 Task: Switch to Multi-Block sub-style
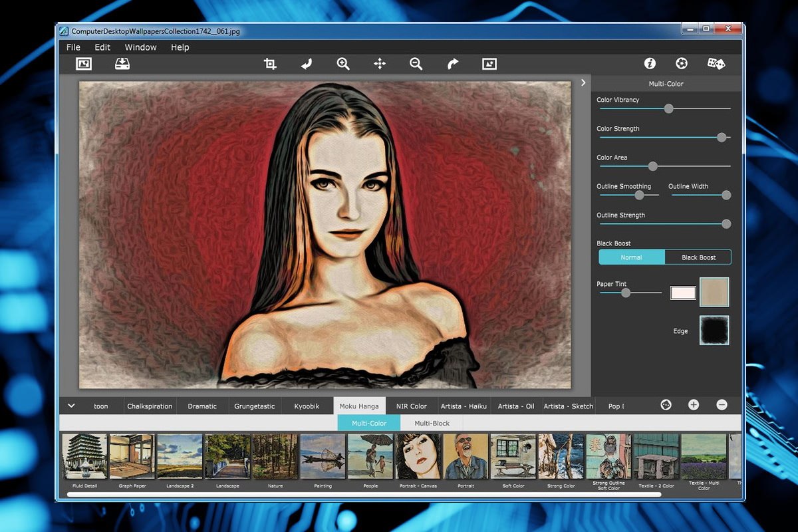point(432,423)
